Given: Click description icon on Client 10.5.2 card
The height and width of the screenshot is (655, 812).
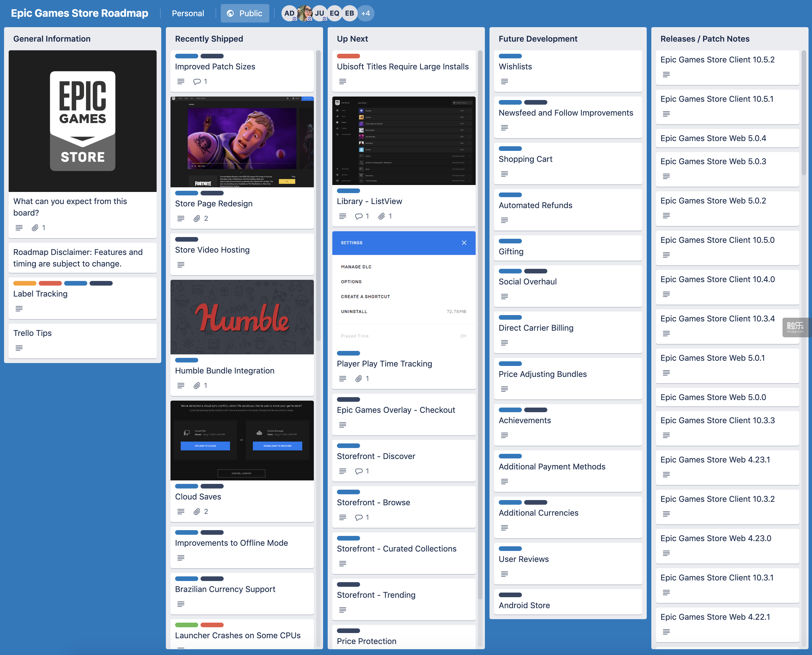Looking at the screenshot, I should pyautogui.click(x=666, y=75).
